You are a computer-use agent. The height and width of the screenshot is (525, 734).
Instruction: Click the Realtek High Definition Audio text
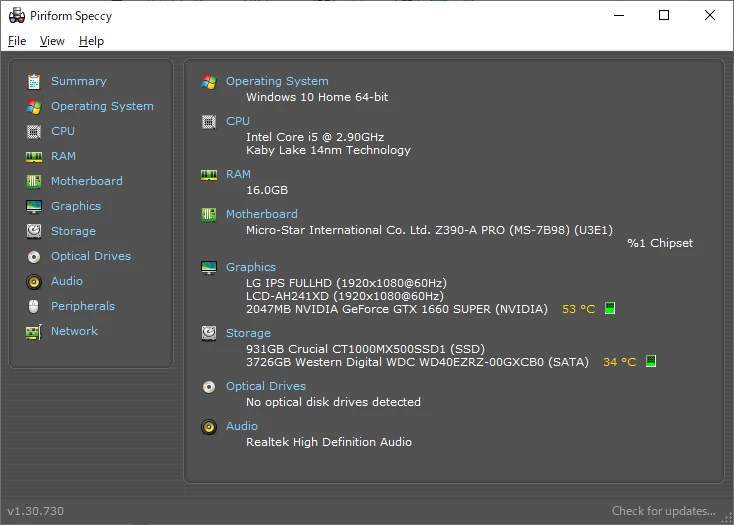329,442
